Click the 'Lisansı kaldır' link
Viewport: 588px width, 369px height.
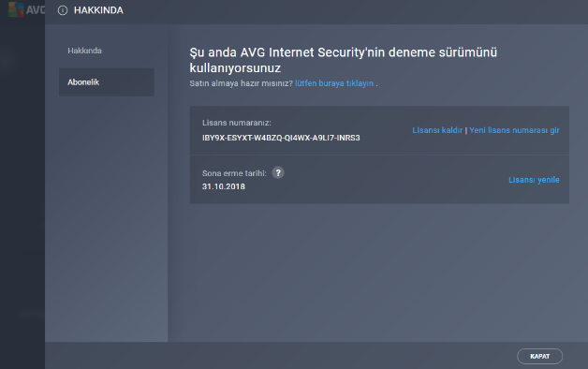[x=437, y=130]
